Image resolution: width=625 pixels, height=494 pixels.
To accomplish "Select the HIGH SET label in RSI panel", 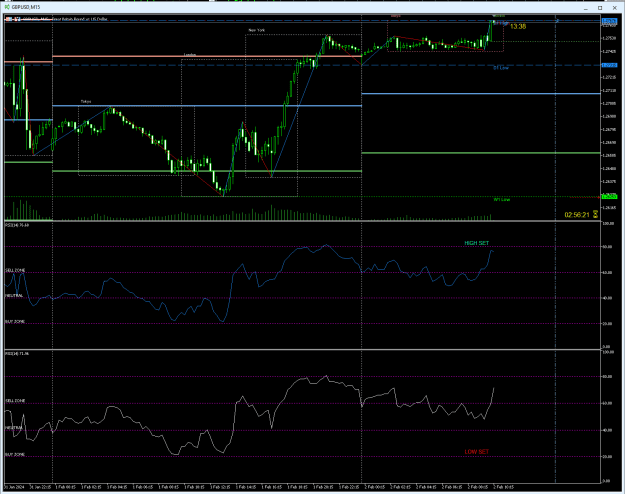I will (476, 243).
